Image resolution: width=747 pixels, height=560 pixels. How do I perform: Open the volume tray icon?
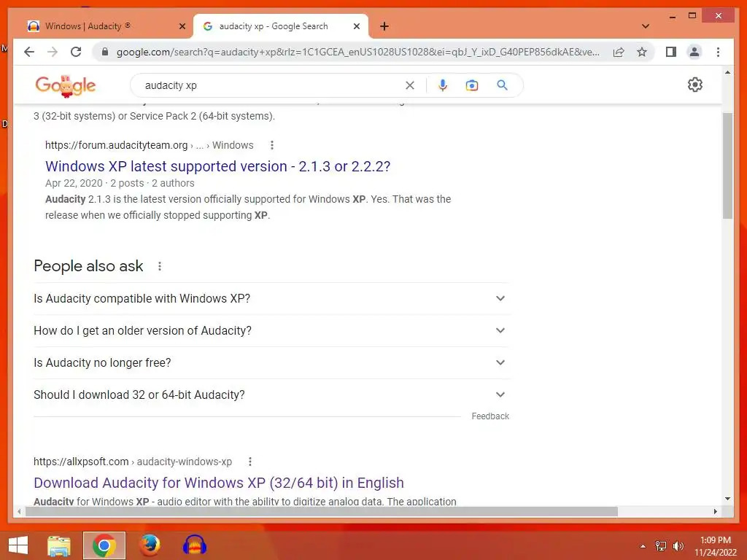(678, 546)
